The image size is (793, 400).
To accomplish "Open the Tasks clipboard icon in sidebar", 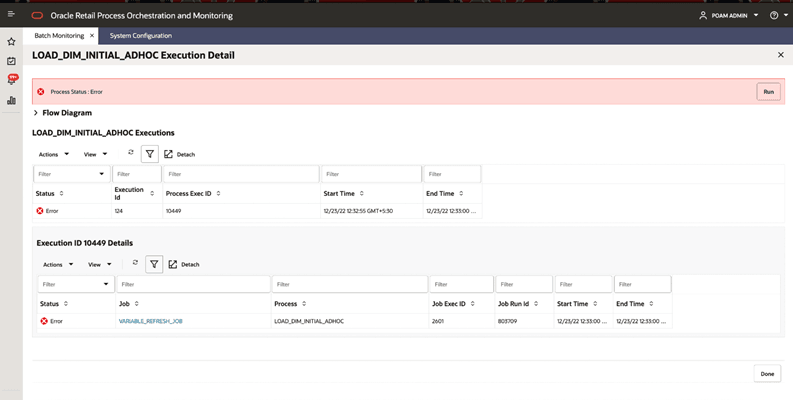I will 11,61.
